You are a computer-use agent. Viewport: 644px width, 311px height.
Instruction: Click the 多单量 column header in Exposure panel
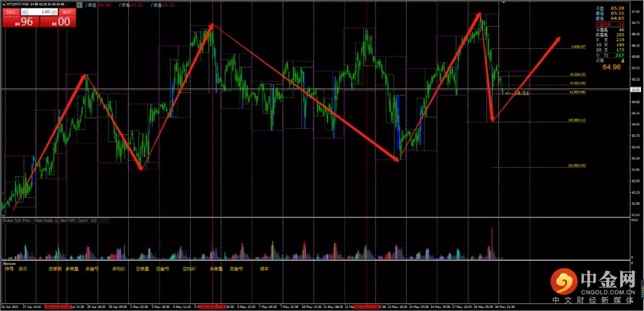tap(72, 269)
